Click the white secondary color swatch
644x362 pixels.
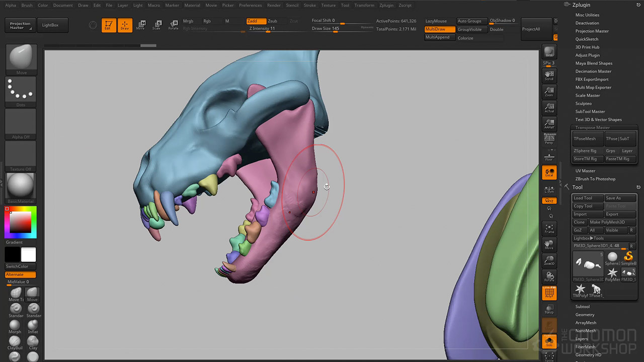click(x=28, y=254)
